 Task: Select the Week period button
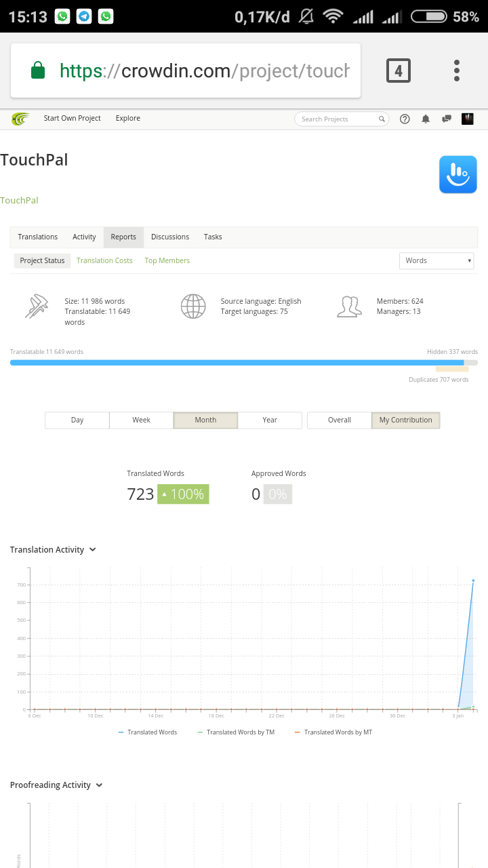click(x=141, y=420)
